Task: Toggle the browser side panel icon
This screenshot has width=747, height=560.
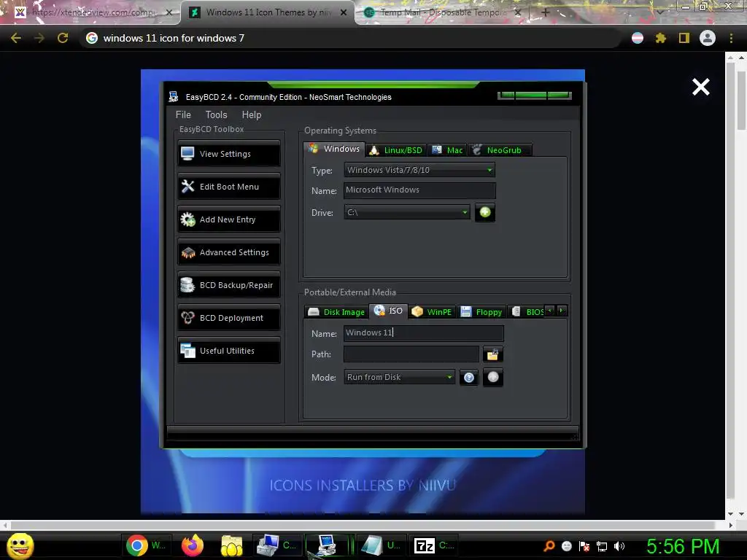Action: point(684,38)
